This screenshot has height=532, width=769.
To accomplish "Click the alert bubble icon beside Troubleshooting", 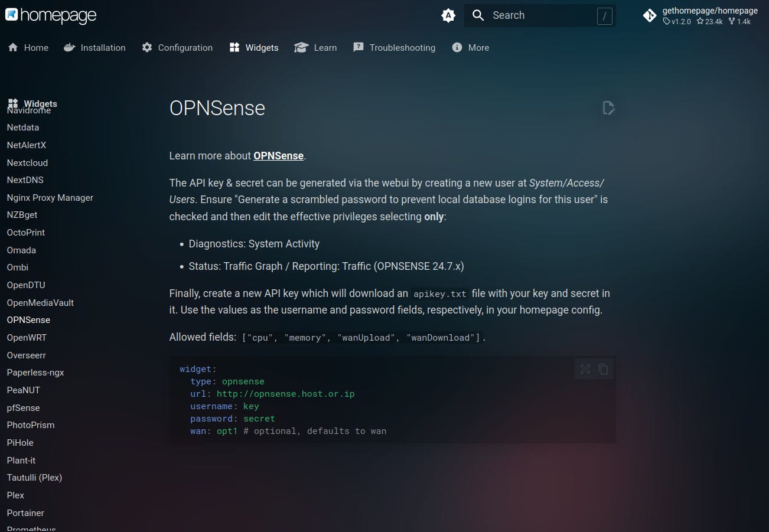I will [x=359, y=47].
